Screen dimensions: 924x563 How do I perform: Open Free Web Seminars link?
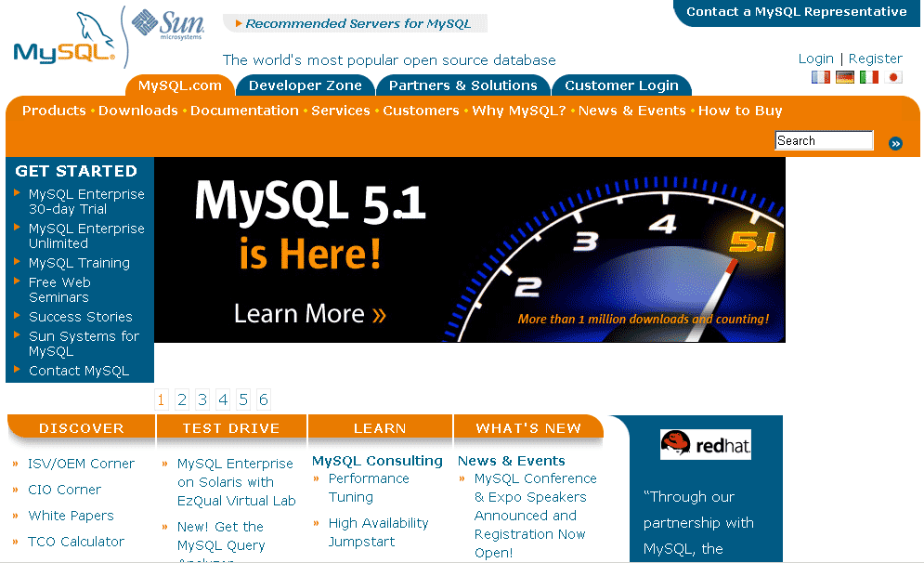click(x=59, y=290)
